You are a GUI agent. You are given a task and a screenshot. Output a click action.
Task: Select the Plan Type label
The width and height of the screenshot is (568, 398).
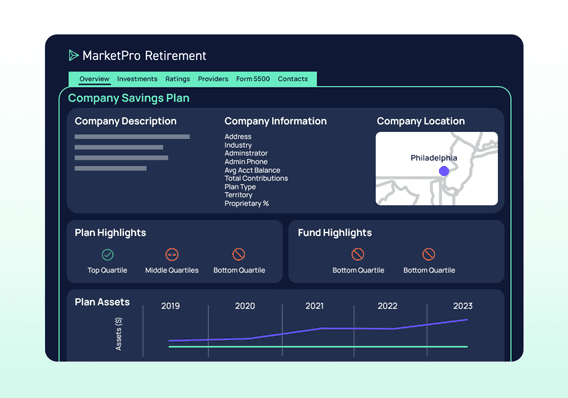tap(240, 187)
